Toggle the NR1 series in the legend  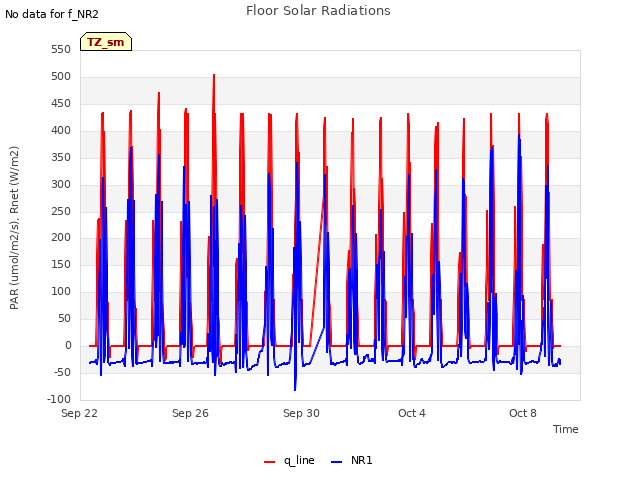[x=352, y=460]
